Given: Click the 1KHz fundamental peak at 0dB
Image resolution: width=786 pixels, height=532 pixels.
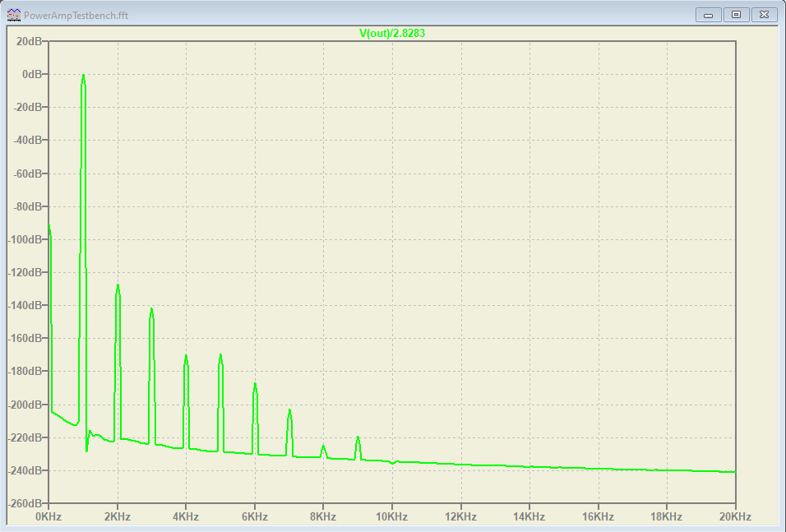Looking at the screenshot, I should (x=83, y=76).
